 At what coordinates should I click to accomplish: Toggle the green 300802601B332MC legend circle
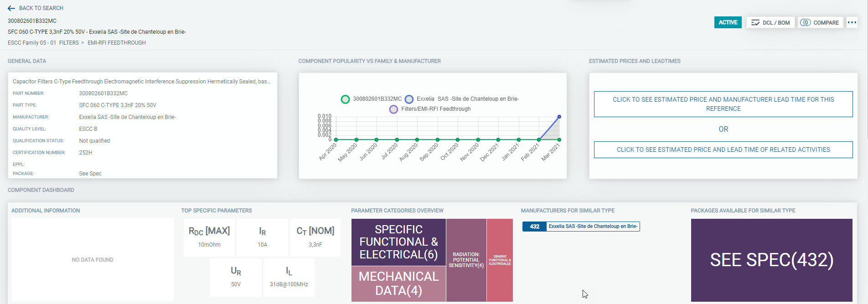[345, 99]
